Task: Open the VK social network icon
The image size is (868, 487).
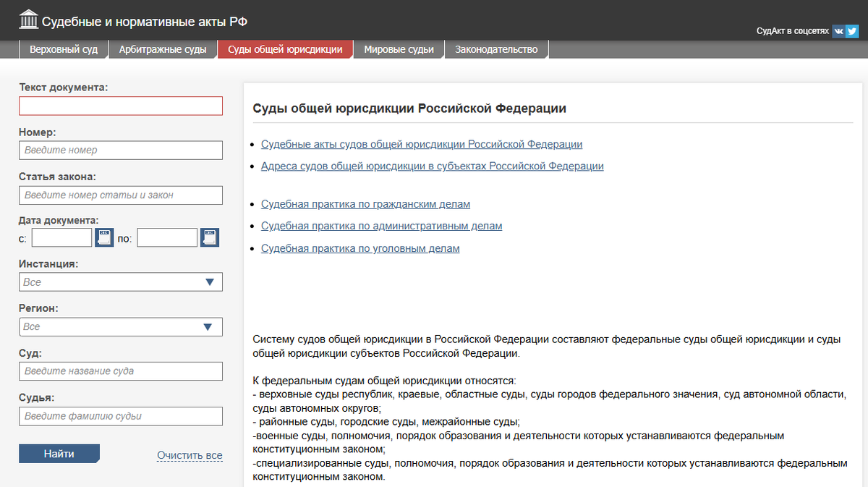Action: pyautogui.click(x=838, y=31)
